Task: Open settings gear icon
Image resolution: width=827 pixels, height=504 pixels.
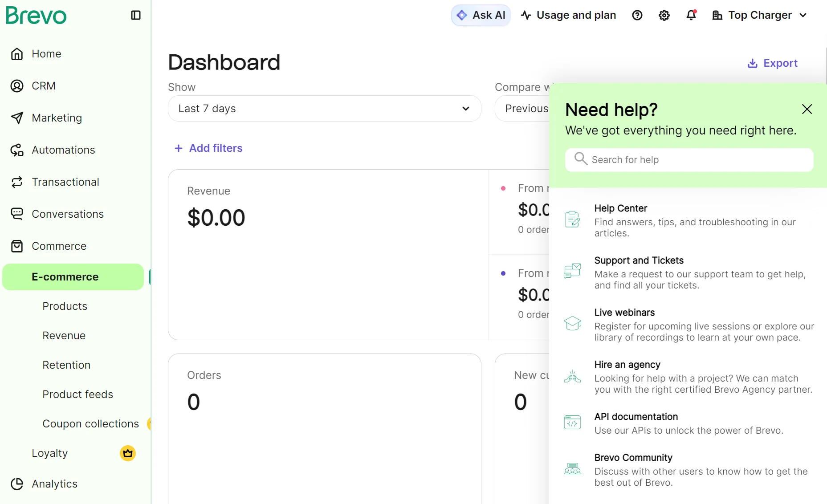Action: [664, 15]
